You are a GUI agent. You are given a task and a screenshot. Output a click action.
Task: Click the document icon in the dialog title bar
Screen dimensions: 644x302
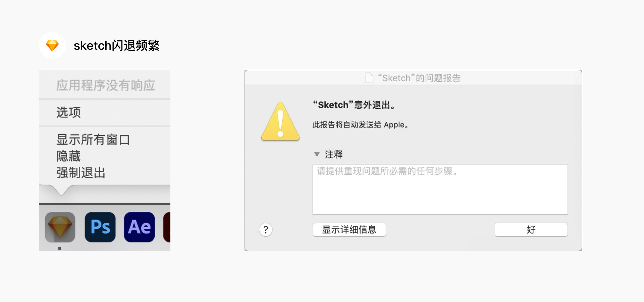coord(369,78)
